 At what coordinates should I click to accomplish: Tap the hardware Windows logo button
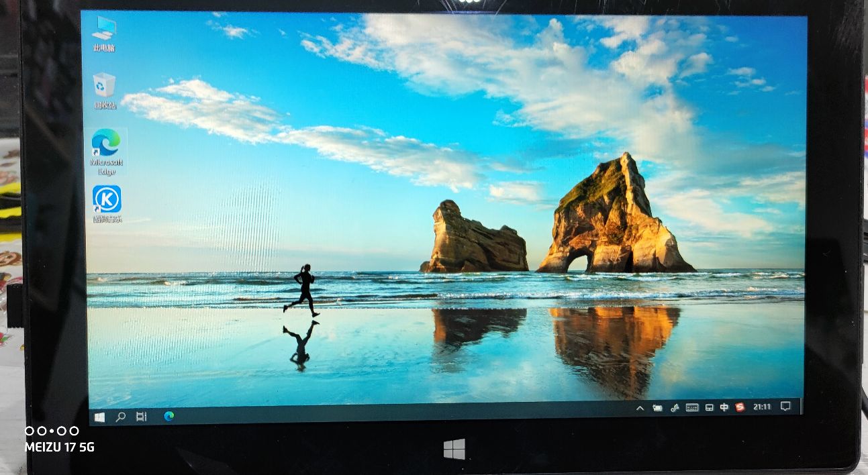pos(454,449)
